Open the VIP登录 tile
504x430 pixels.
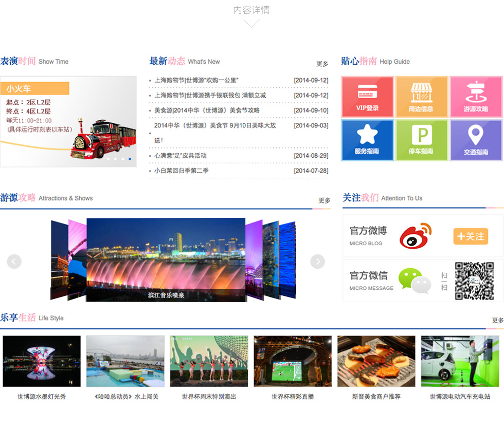[x=367, y=97]
